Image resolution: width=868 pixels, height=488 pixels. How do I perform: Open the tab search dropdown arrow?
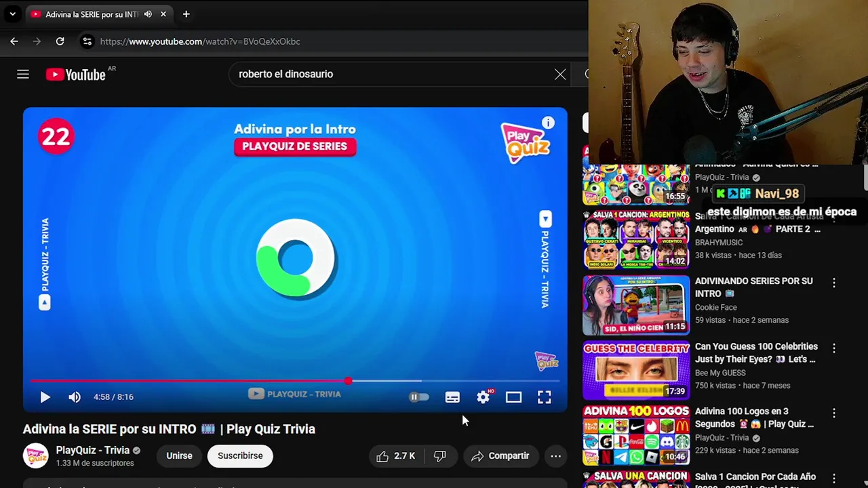[x=12, y=14]
